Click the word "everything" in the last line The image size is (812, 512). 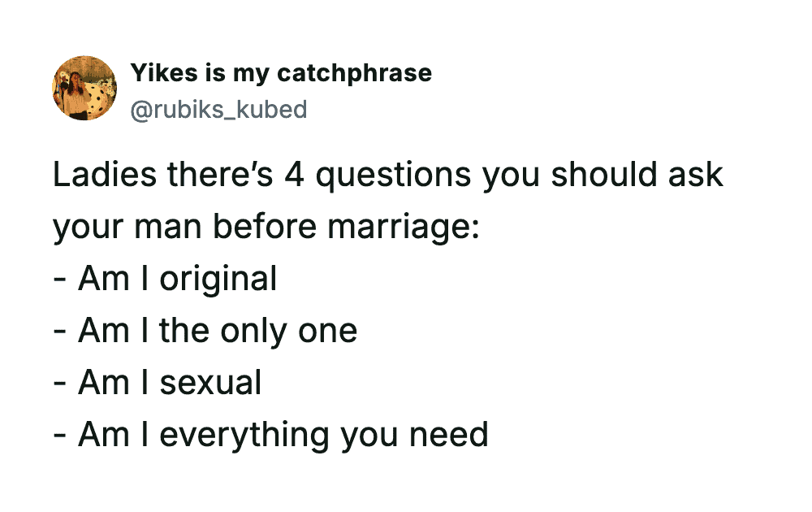tap(244, 435)
